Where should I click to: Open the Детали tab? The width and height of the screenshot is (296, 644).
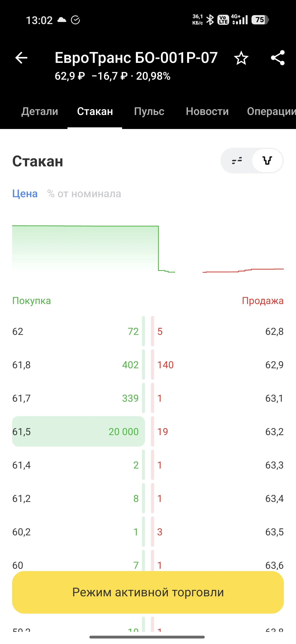tap(40, 111)
